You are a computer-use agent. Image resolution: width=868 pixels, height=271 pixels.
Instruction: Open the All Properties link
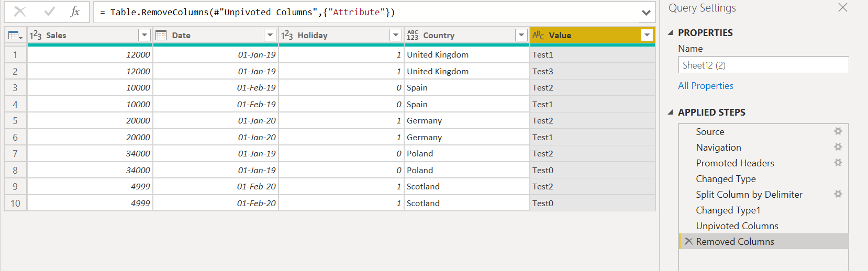[706, 86]
